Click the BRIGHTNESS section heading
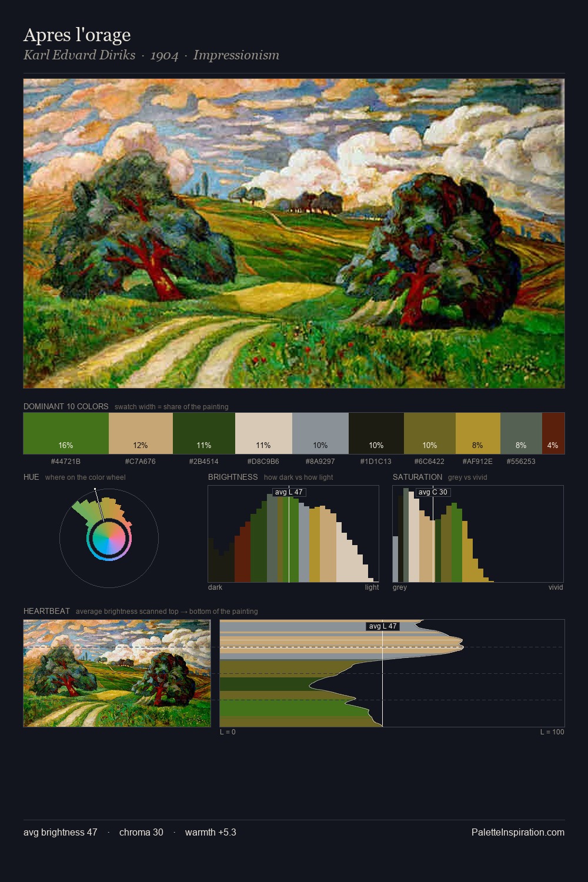588x882 pixels. coord(233,477)
